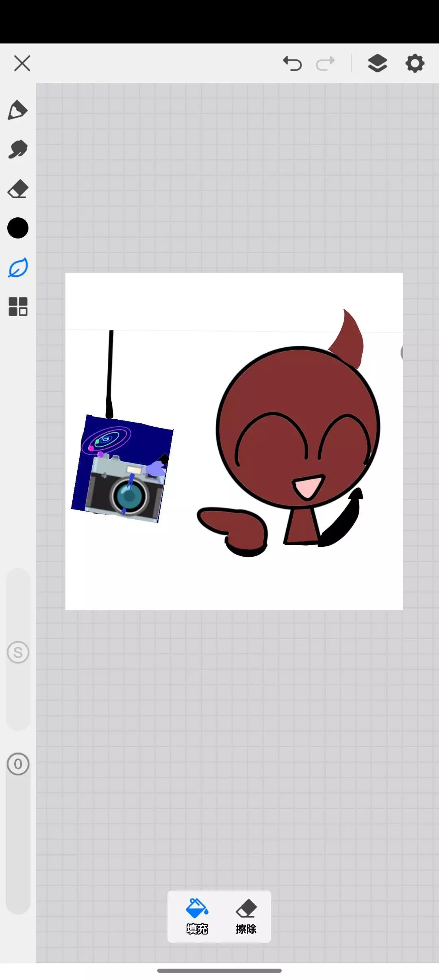
Task: Open settings with the gear icon
Action: click(415, 63)
